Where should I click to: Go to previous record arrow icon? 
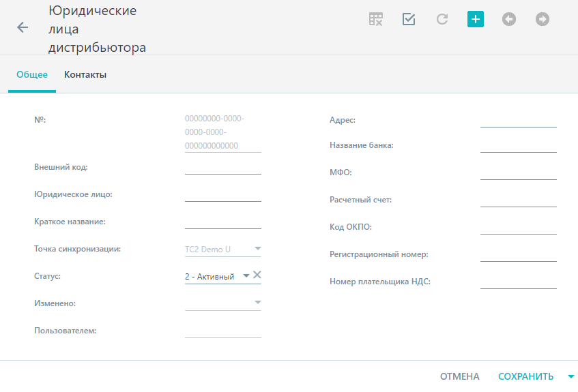[x=508, y=19]
